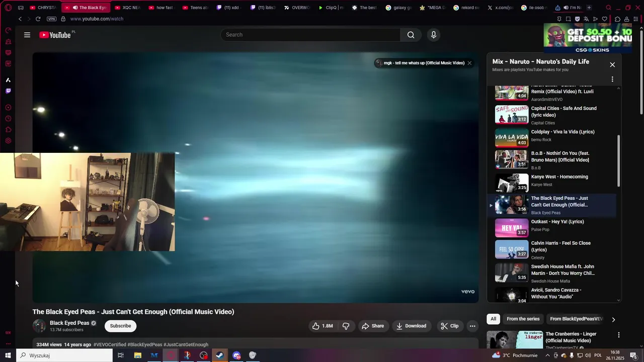Image resolution: width=644 pixels, height=362 pixels.
Task: Switch to the XQC NEA tab
Action: [x=127, y=8]
